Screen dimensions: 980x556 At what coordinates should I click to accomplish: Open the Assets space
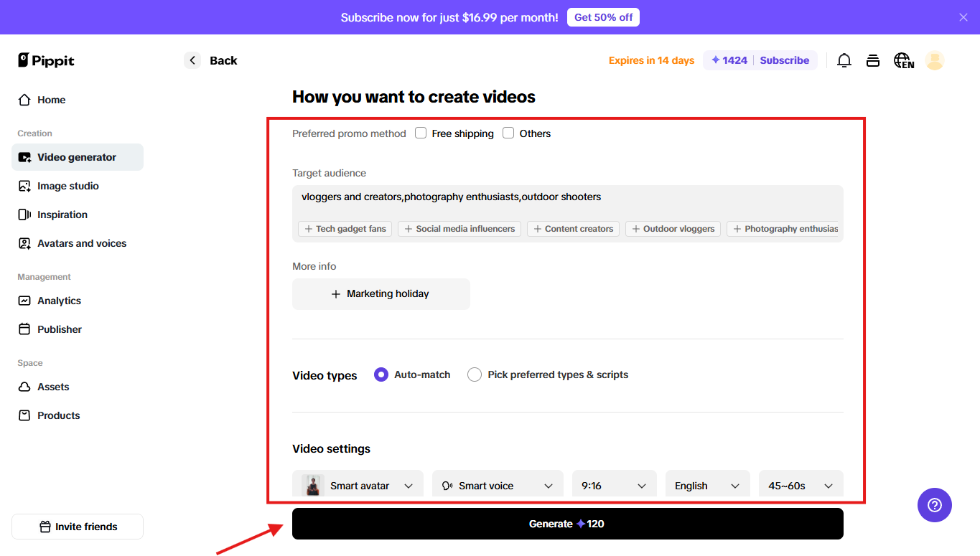coord(52,387)
